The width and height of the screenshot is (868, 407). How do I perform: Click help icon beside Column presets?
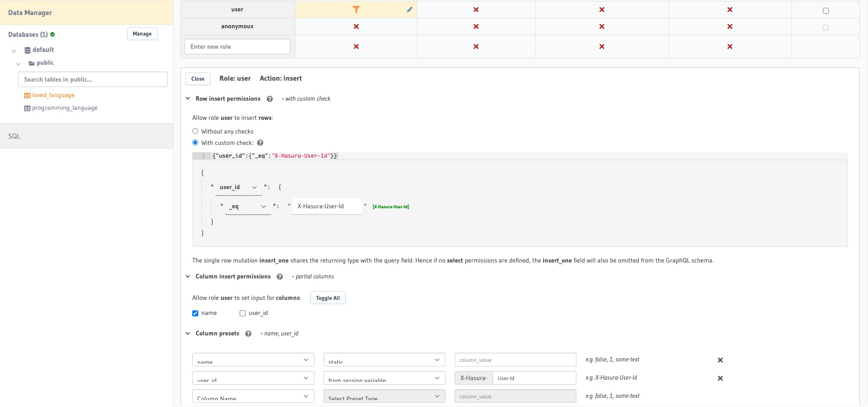tap(248, 334)
